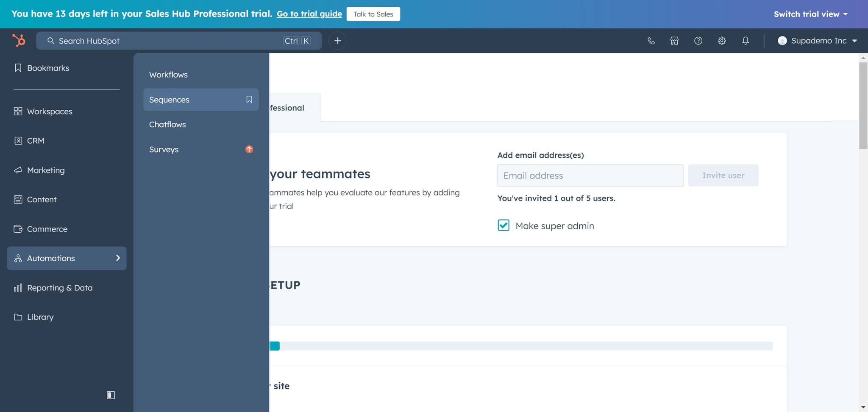Click the Talk to Sales button
Screen dimensions: 868x412
[373, 14]
